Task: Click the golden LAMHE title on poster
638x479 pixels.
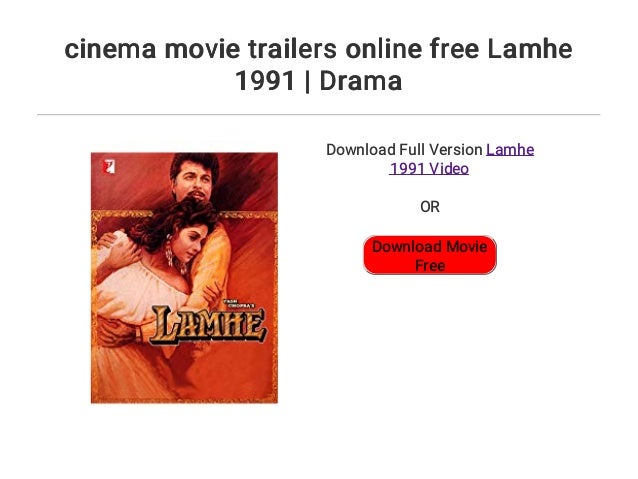Action: (208, 326)
